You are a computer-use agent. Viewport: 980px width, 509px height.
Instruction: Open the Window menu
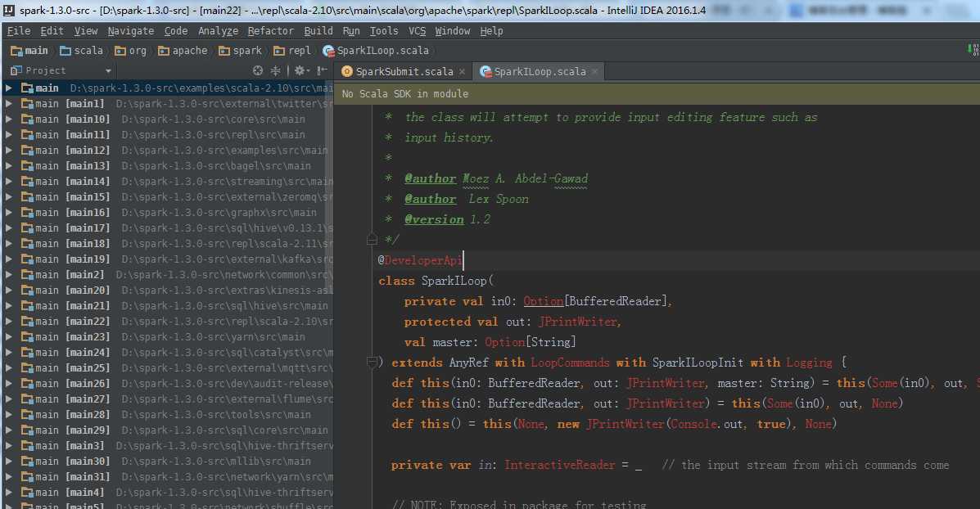(x=453, y=30)
